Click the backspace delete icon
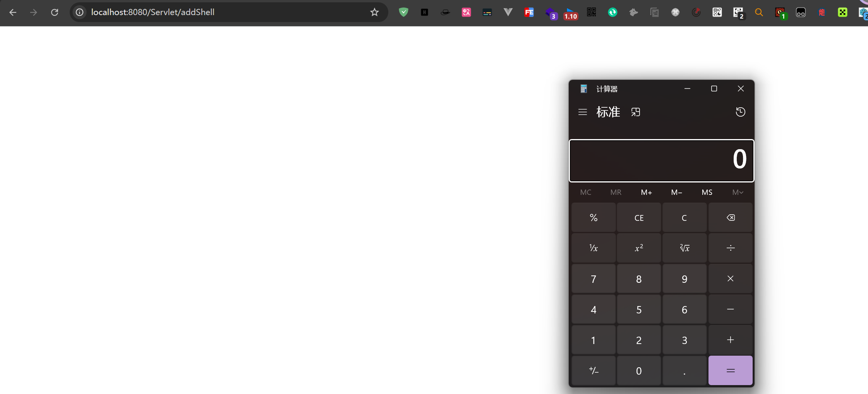 point(731,218)
